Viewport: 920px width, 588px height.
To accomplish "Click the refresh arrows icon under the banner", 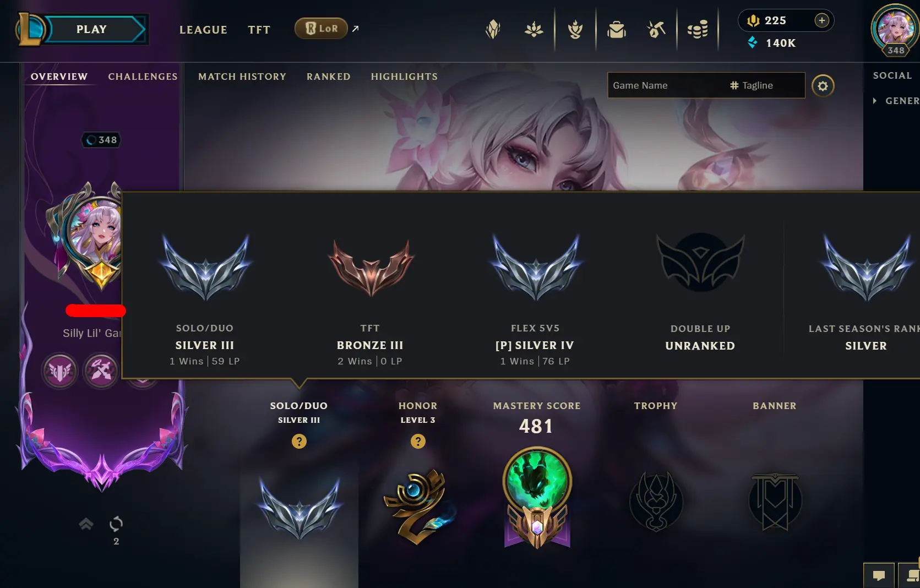I will click(116, 523).
